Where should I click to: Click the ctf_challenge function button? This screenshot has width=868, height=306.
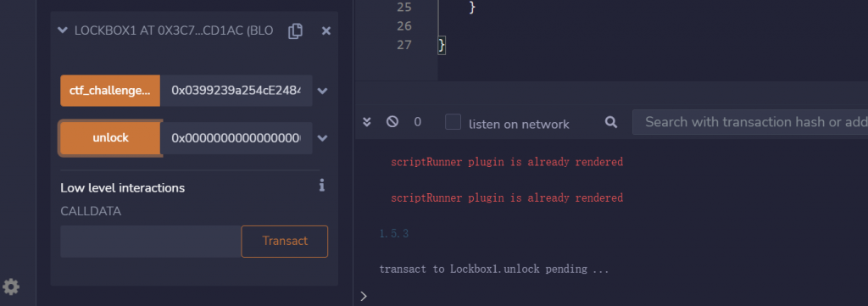point(110,91)
